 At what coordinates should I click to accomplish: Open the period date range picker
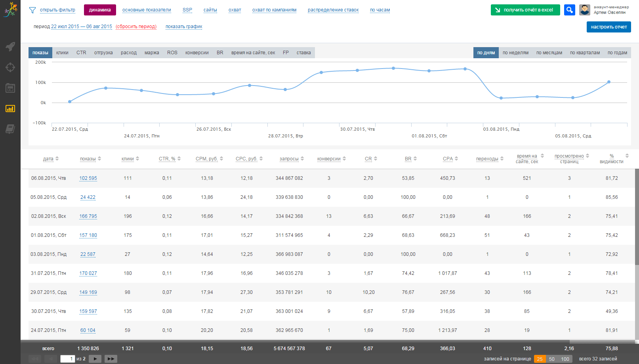pyautogui.click(x=81, y=27)
